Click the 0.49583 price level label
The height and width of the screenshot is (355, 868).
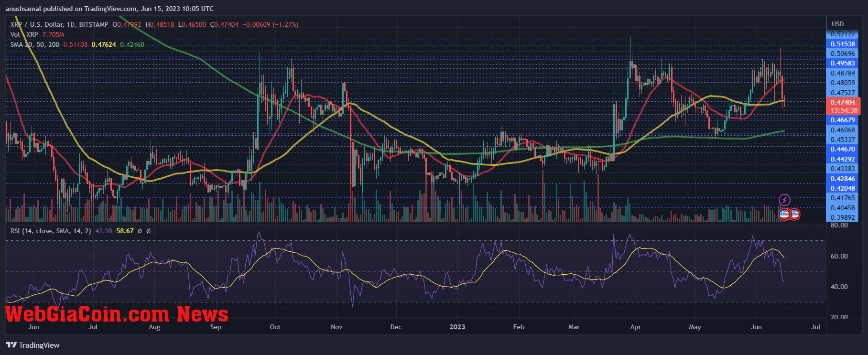click(843, 63)
